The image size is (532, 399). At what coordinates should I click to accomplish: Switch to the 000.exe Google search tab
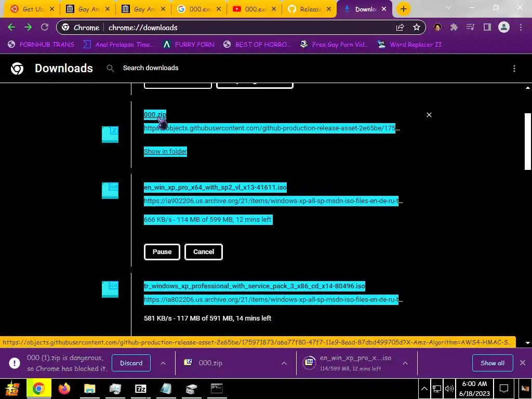(199, 9)
